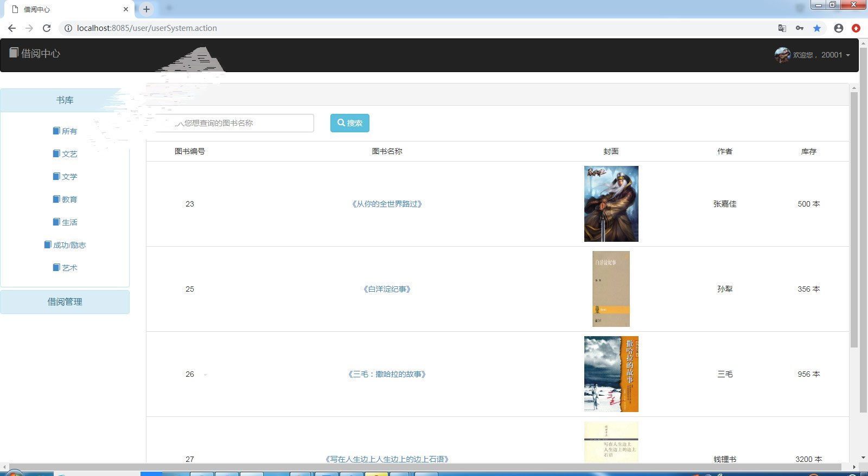The image size is (868, 476).
Task: Expand the 20001 user dropdown menu
Action: click(x=835, y=55)
